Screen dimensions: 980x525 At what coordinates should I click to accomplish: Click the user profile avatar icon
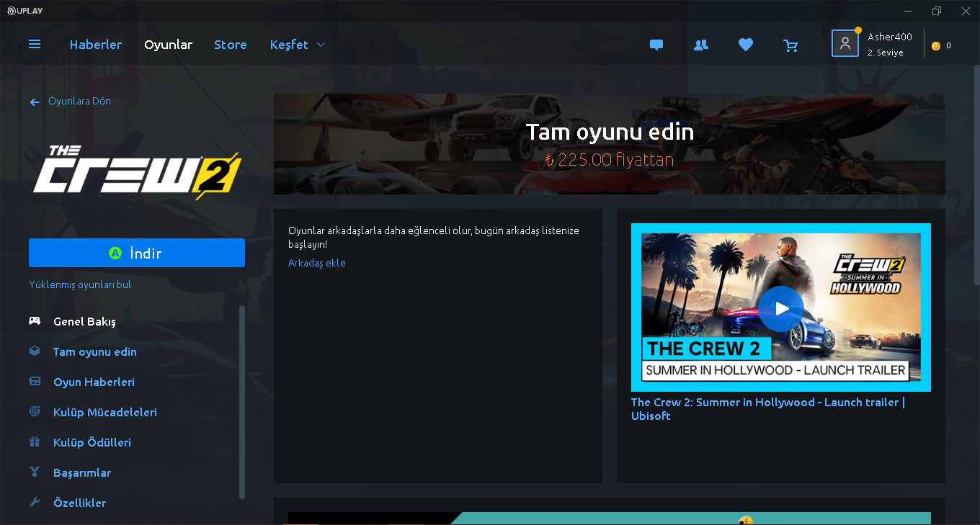tap(845, 43)
